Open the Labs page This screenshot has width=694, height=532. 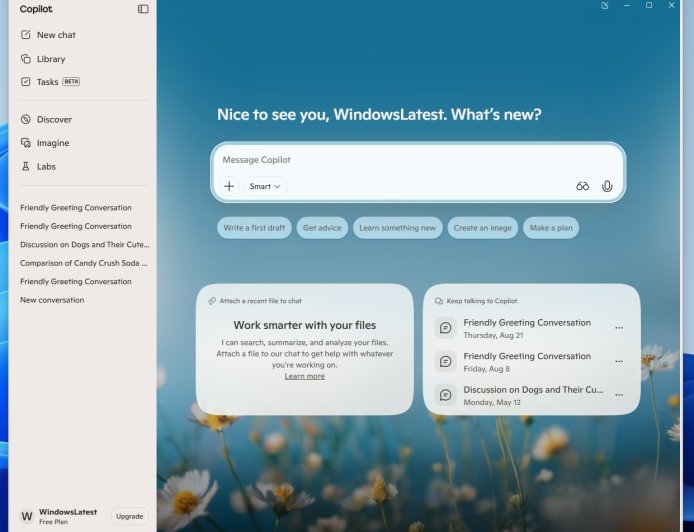pos(38,166)
